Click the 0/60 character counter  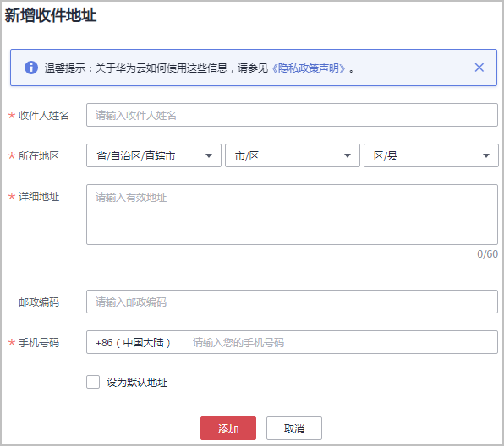click(487, 254)
